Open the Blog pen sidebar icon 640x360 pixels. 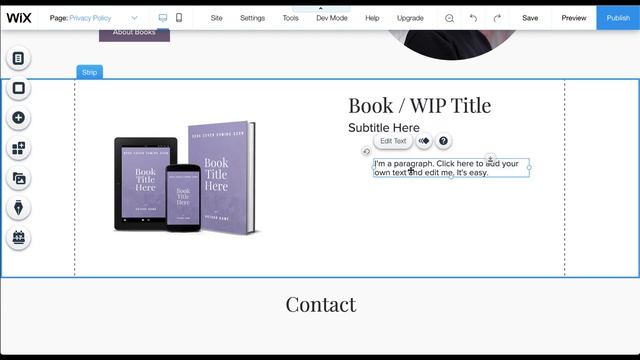click(18, 208)
